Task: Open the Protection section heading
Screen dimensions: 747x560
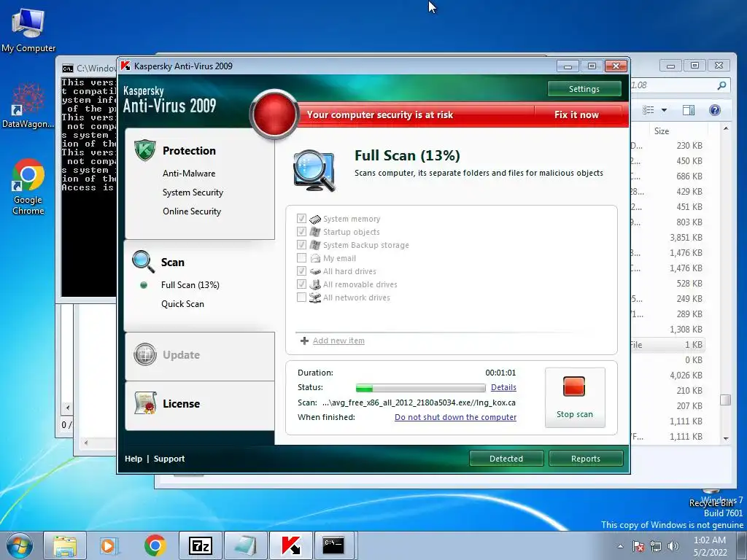Action: point(189,150)
